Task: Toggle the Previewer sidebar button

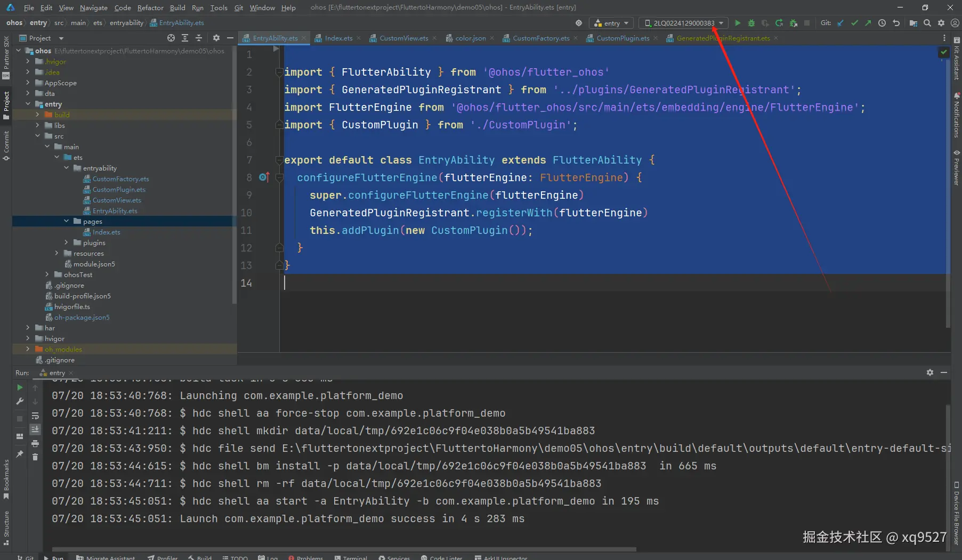Action: pos(956,167)
